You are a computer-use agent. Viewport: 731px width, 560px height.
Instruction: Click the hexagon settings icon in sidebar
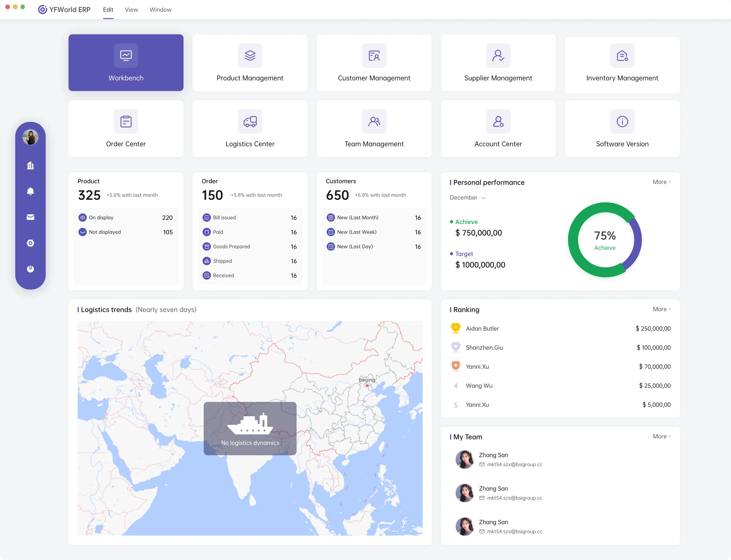[x=30, y=243]
